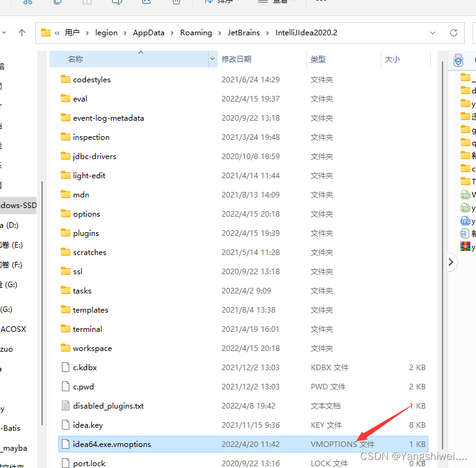Click the VMOPTIONS 文件 type cell
This screenshot has width=476, height=468.
point(342,444)
